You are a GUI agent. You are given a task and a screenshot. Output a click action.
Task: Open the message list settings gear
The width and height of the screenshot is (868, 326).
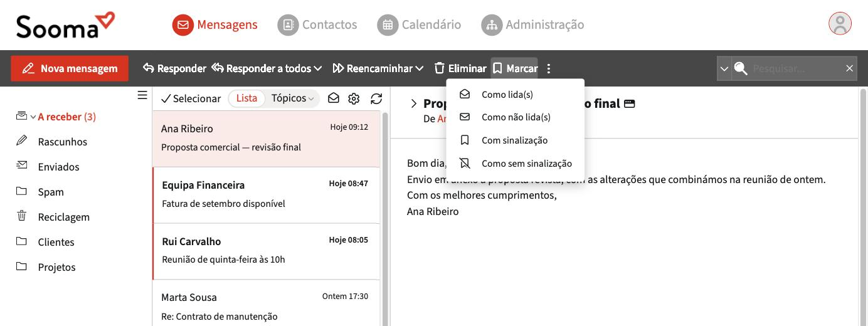click(x=354, y=98)
